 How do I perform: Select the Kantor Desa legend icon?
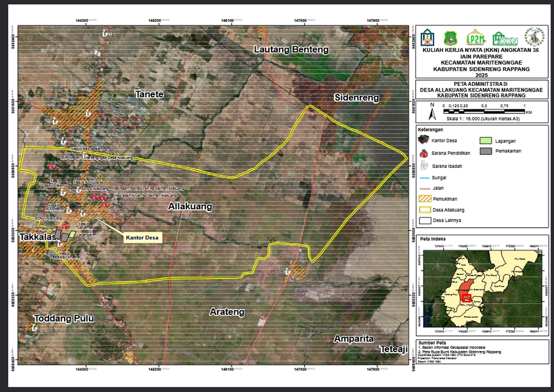point(424,140)
